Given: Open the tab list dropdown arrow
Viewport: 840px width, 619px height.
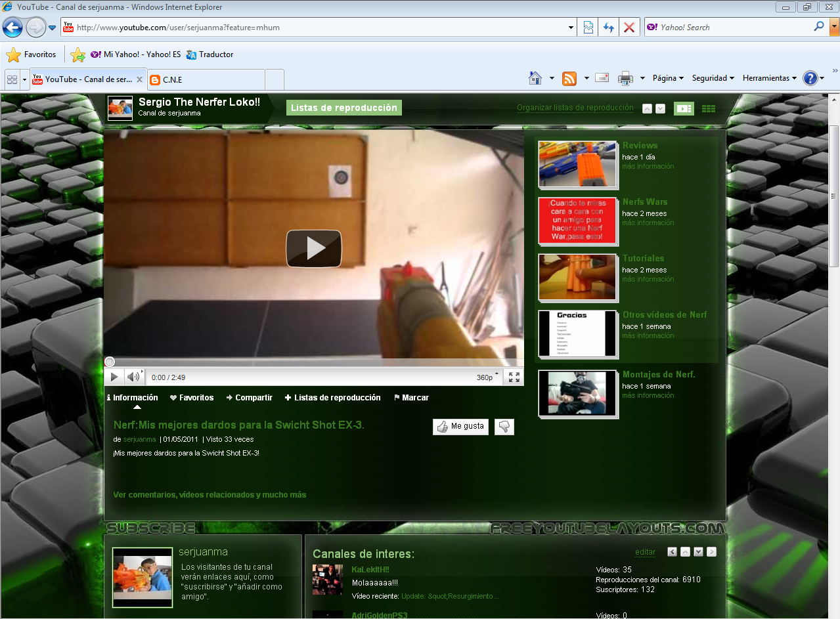Looking at the screenshot, I should point(25,79).
